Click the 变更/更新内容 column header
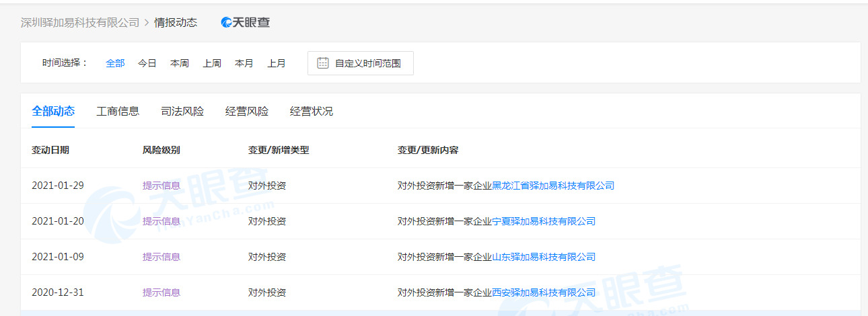The image size is (868, 316). click(428, 150)
